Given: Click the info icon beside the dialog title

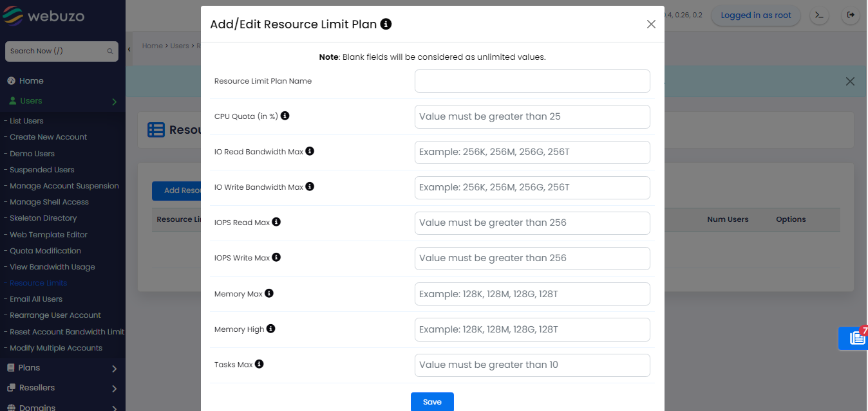Looking at the screenshot, I should [386, 24].
